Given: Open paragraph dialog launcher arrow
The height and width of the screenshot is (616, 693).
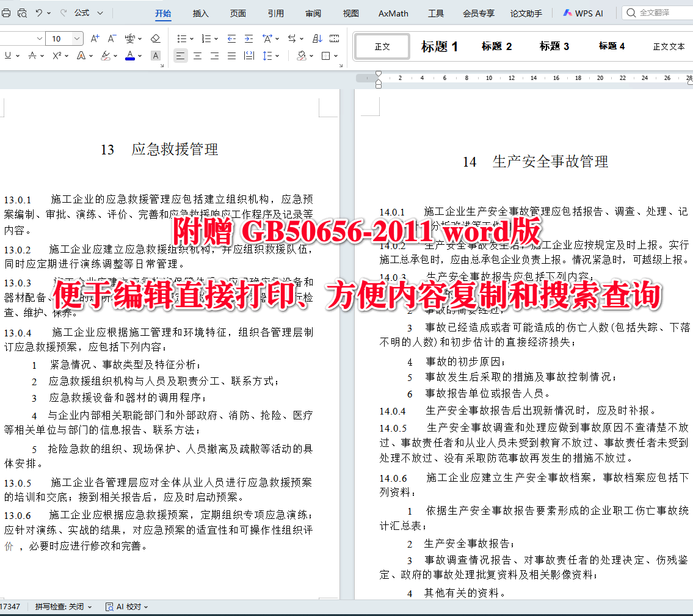Looking at the screenshot, I should pos(341,65).
